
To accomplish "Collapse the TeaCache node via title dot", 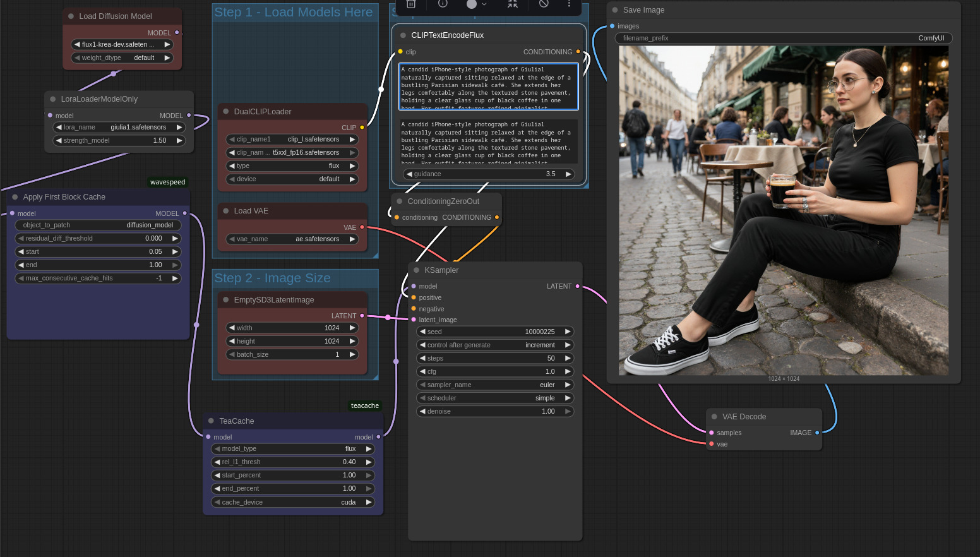I will click(x=211, y=421).
